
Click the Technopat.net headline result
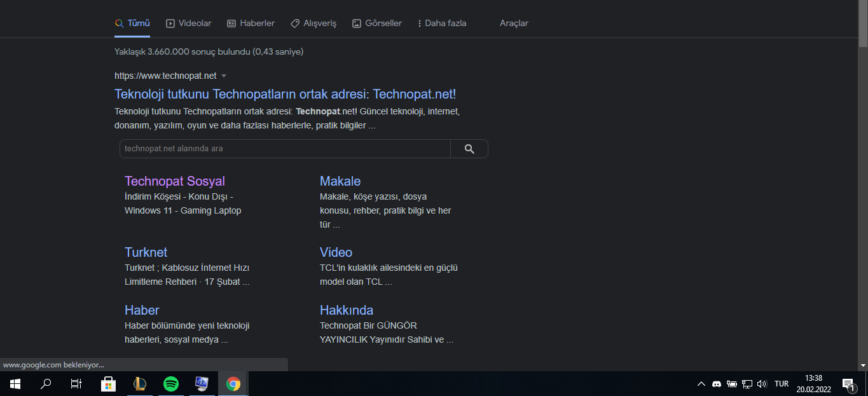[284, 93]
